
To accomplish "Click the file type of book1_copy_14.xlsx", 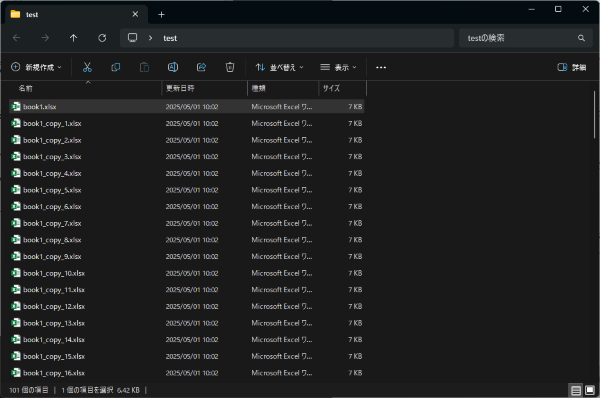I will [x=282, y=339].
